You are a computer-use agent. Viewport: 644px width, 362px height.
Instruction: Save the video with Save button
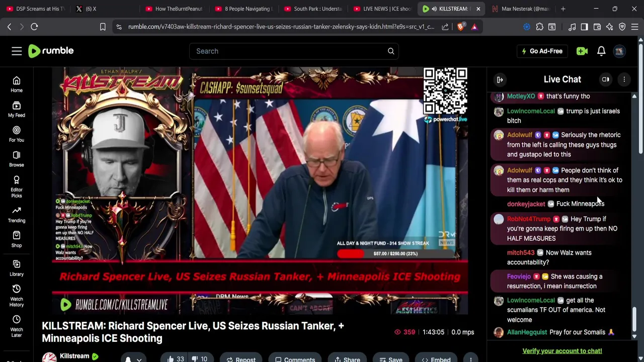coord(391,359)
